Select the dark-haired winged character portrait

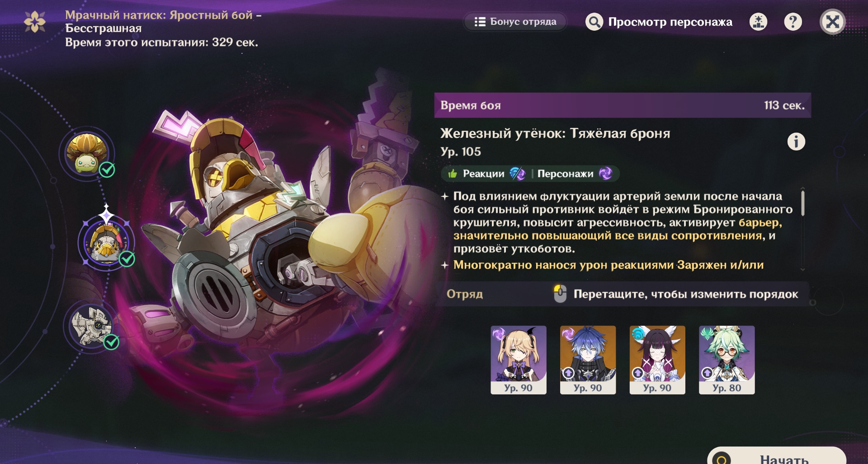coord(657,360)
